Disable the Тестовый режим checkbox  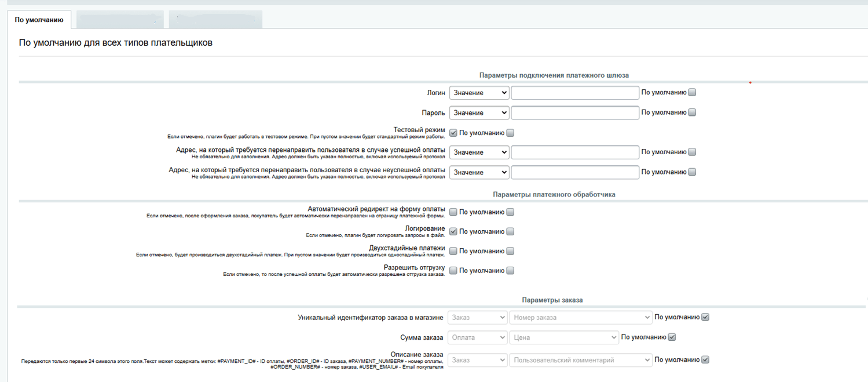coord(453,133)
